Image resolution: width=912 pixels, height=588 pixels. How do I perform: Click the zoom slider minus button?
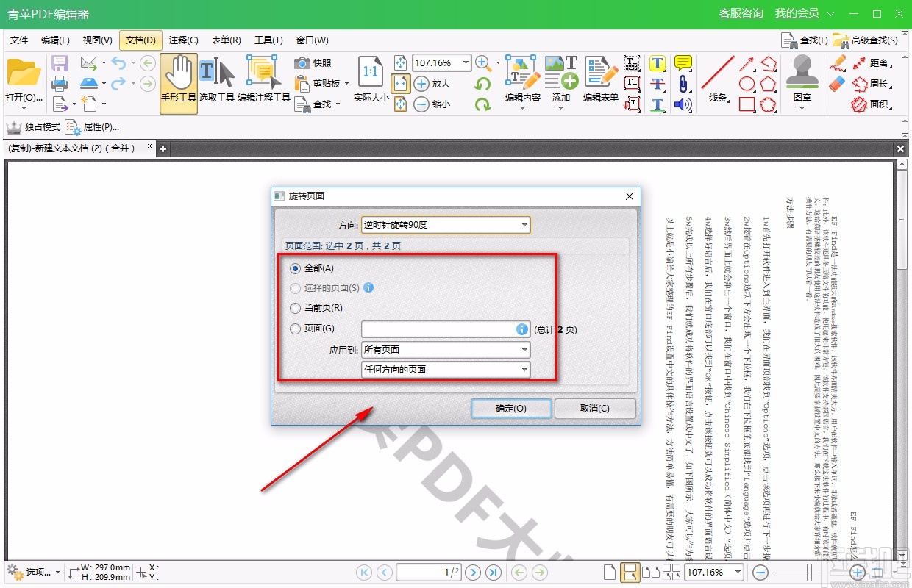click(760, 572)
